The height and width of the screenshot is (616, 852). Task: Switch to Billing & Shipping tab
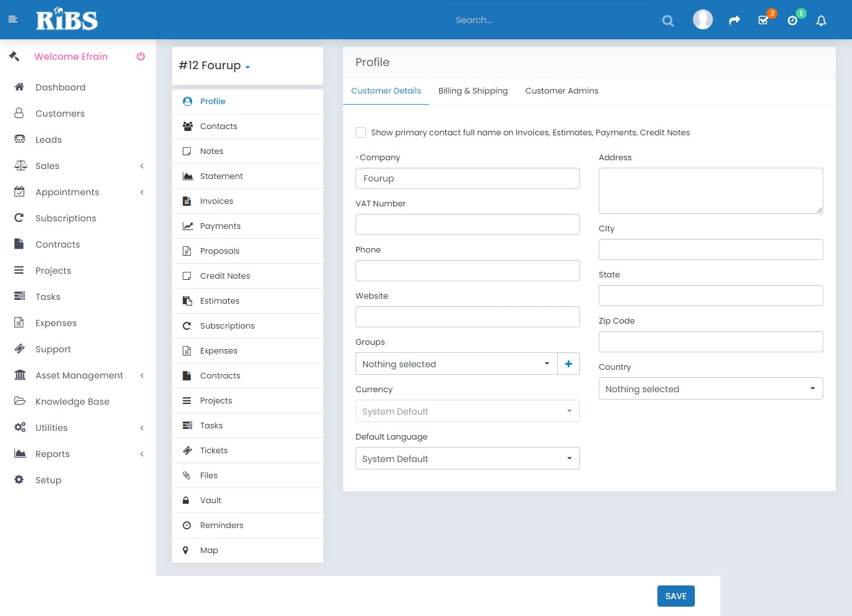pyautogui.click(x=473, y=91)
